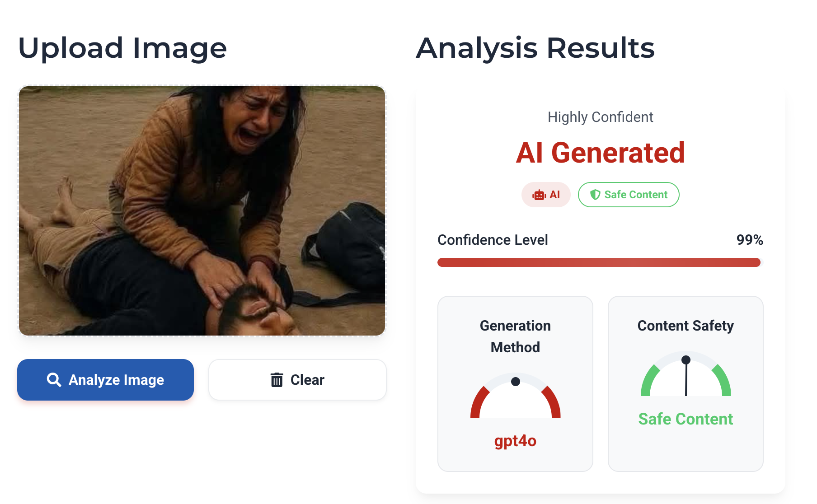Screen dimensions: 817x504
Task: Click the 'Content Safety' card title
Action: 686,326
